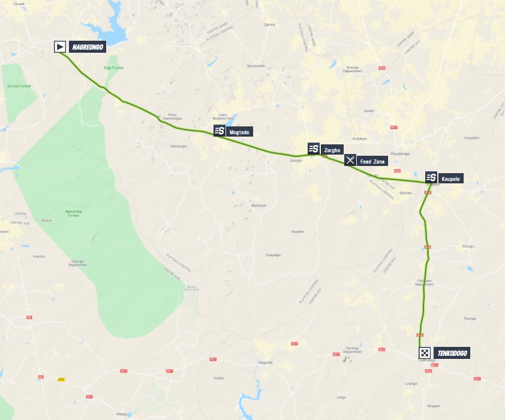Click the Béguédo town label
Screen dimensions: 505x420
266,362
